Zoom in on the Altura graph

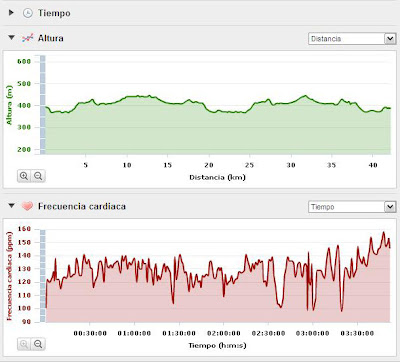[x=24, y=176]
